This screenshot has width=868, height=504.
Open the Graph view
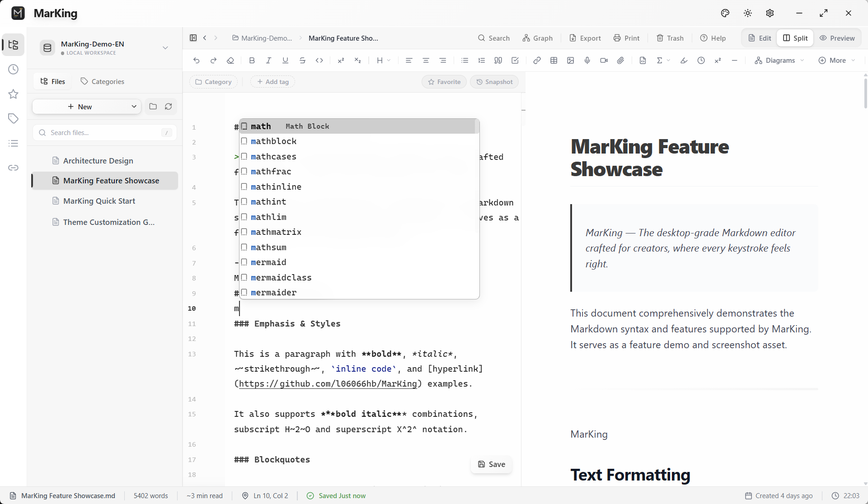tap(537, 38)
